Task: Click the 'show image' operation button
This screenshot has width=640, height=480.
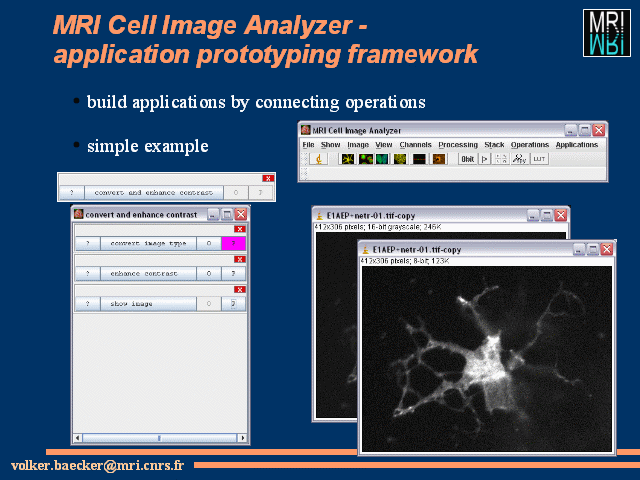Action: (x=148, y=304)
